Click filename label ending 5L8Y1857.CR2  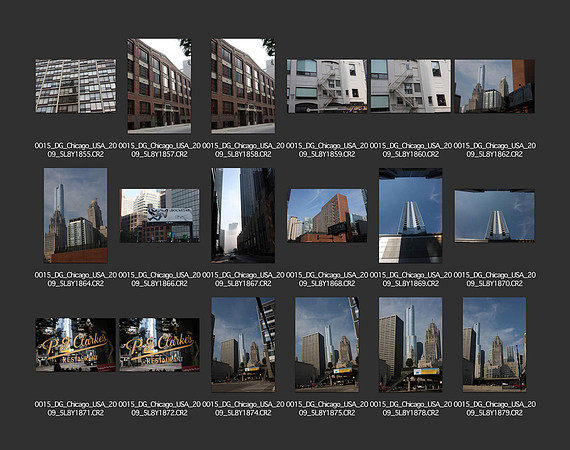point(160,150)
